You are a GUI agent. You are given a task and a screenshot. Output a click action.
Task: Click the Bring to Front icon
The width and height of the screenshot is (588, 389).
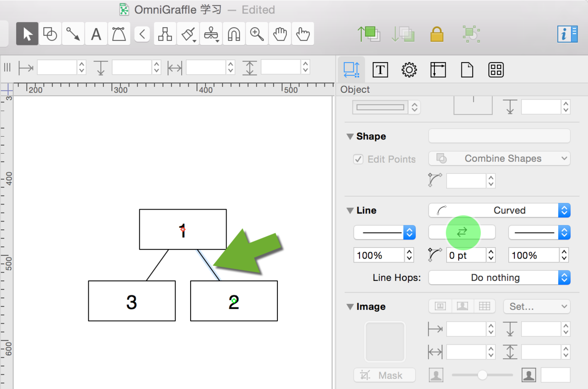[368, 34]
